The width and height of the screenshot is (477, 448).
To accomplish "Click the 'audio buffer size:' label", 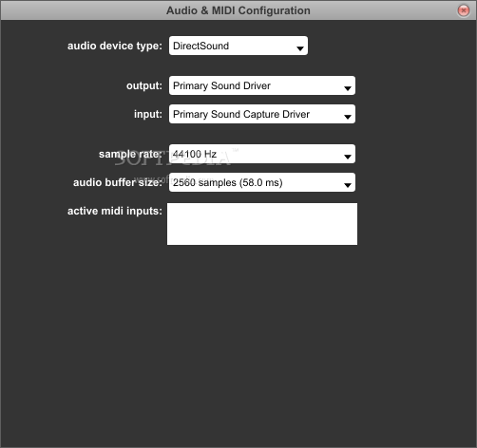I will pyautogui.click(x=118, y=182).
